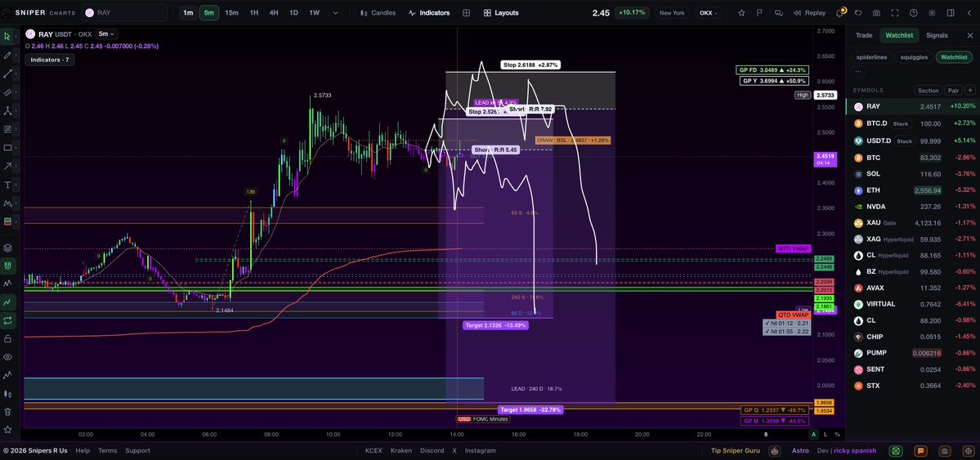Click the chart grid icon beside Indicators
This screenshot has width=980, height=460.
click(x=466, y=12)
